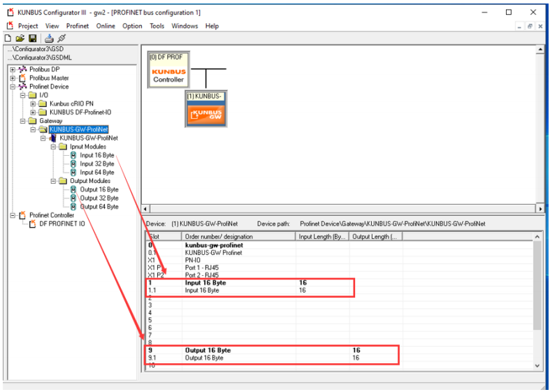
Task: Expand the Profibus Master tree node
Action: 13,78
